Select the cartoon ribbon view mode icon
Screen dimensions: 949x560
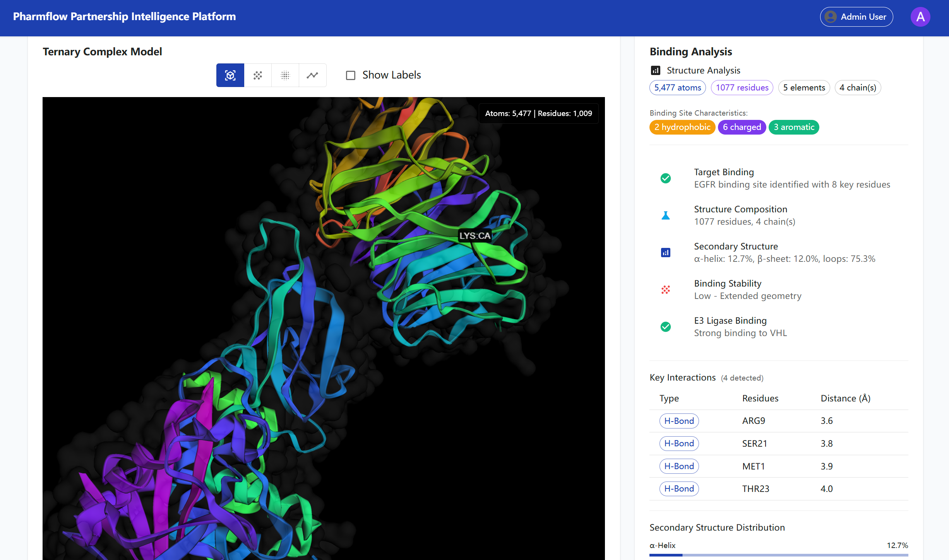point(230,75)
